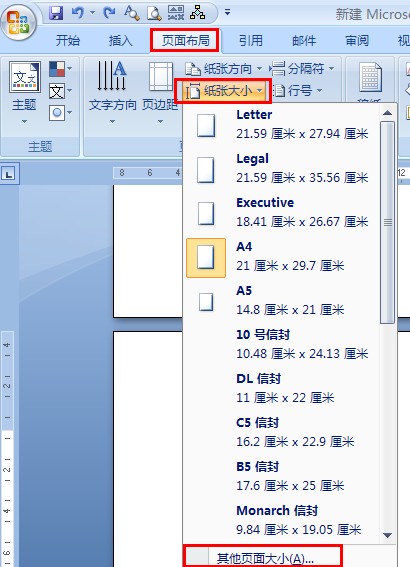Viewport: 410px width, 567px height.
Task: Expand the 页边距 arrow below label
Action: (160, 122)
